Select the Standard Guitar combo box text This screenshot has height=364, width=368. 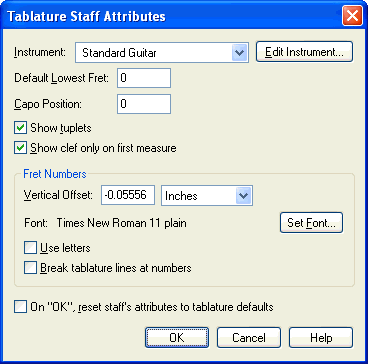[x=119, y=53]
